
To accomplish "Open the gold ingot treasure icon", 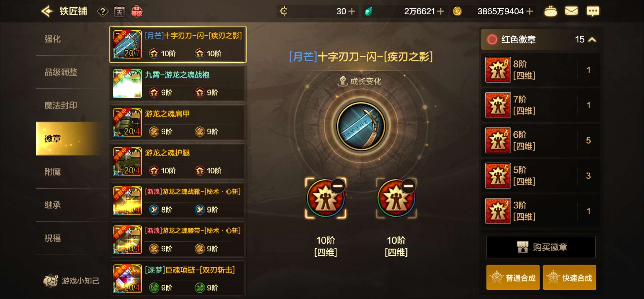I will (x=550, y=11).
